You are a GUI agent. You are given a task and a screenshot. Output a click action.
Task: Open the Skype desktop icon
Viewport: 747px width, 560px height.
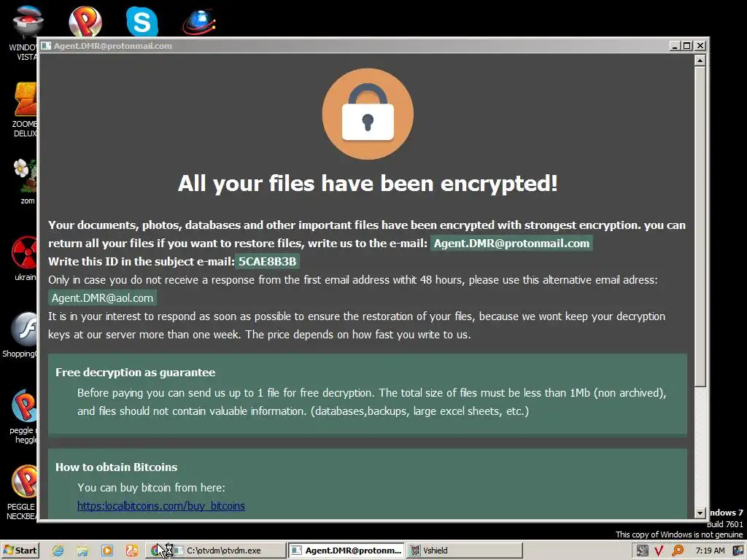pyautogui.click(x=142, y=21)
